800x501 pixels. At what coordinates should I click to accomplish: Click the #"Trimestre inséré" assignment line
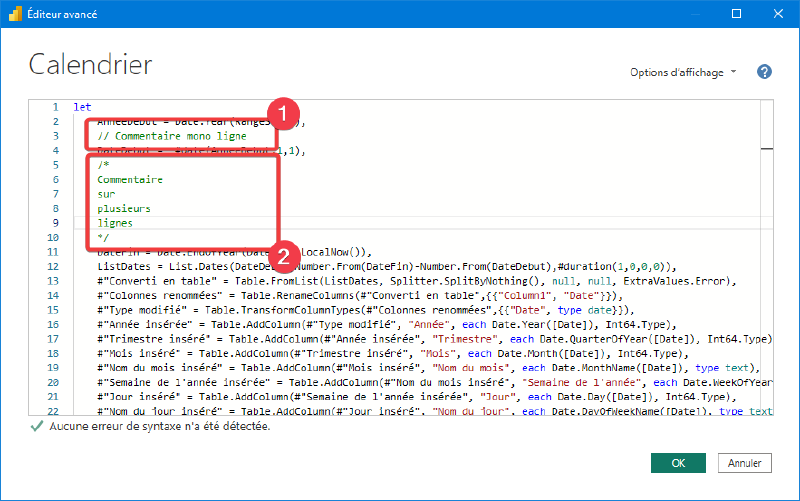[x=435, y=339]
